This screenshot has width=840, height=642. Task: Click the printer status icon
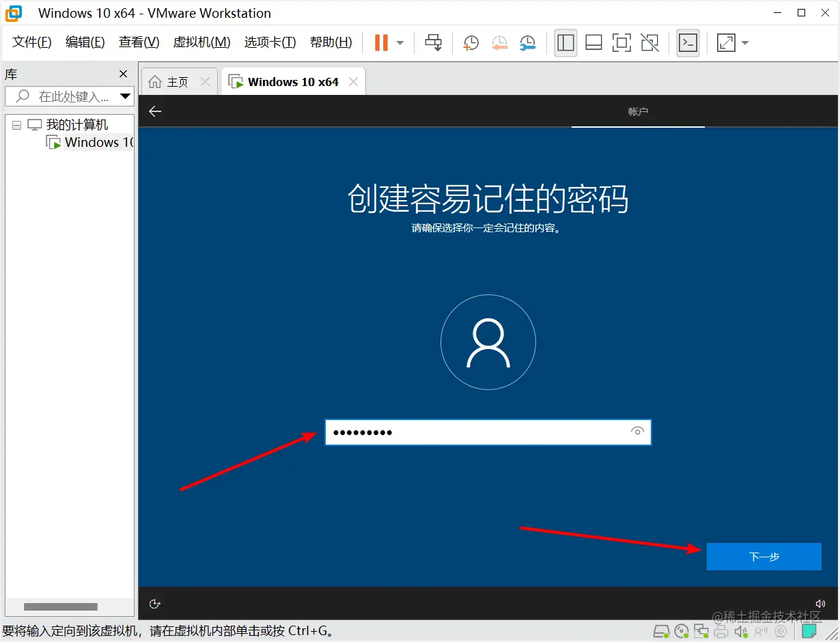pos(721,631)
